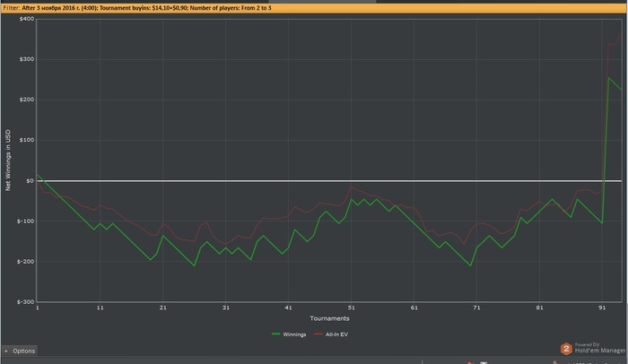This screenshot has width=628, height=364.
Task: Click the orange Filter description bar
Action: [314, 7]
